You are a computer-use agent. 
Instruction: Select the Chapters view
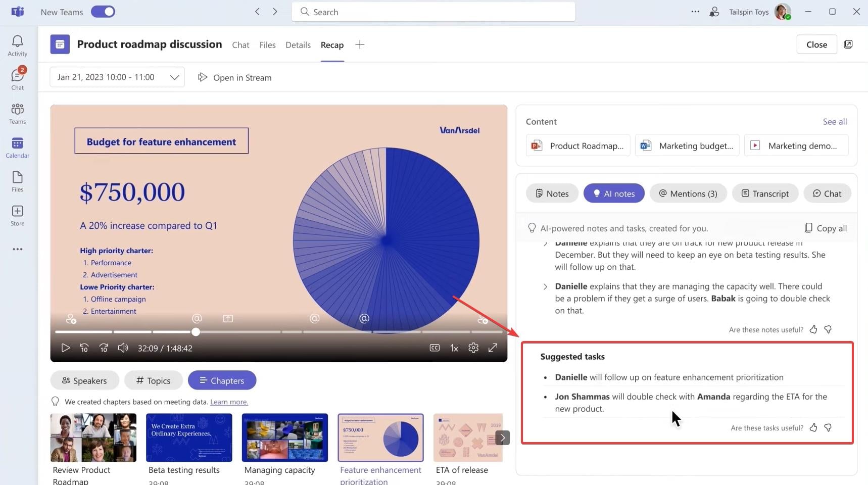[x=222, y=380]
